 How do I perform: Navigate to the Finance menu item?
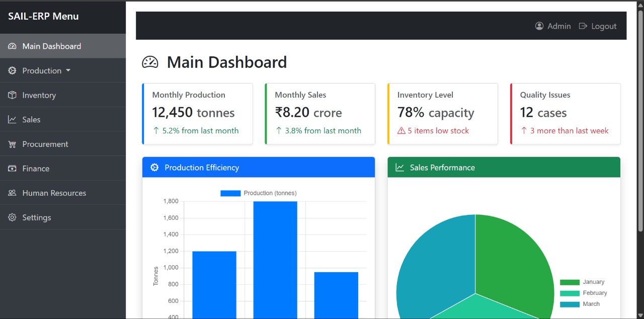tap(63, 169)
